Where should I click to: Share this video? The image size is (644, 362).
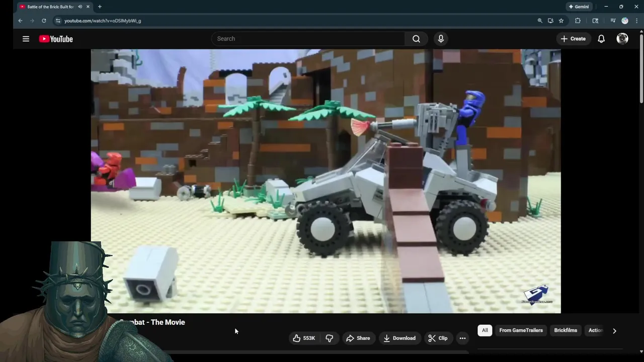[x=358, y=338]
